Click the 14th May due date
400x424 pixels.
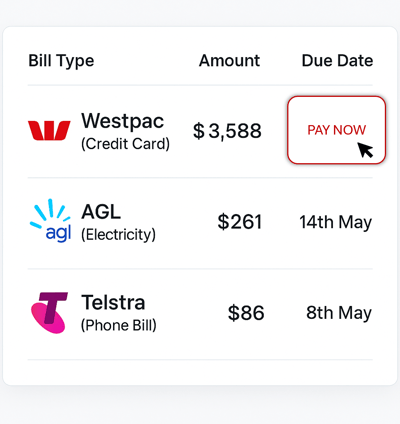click(335, 222)
